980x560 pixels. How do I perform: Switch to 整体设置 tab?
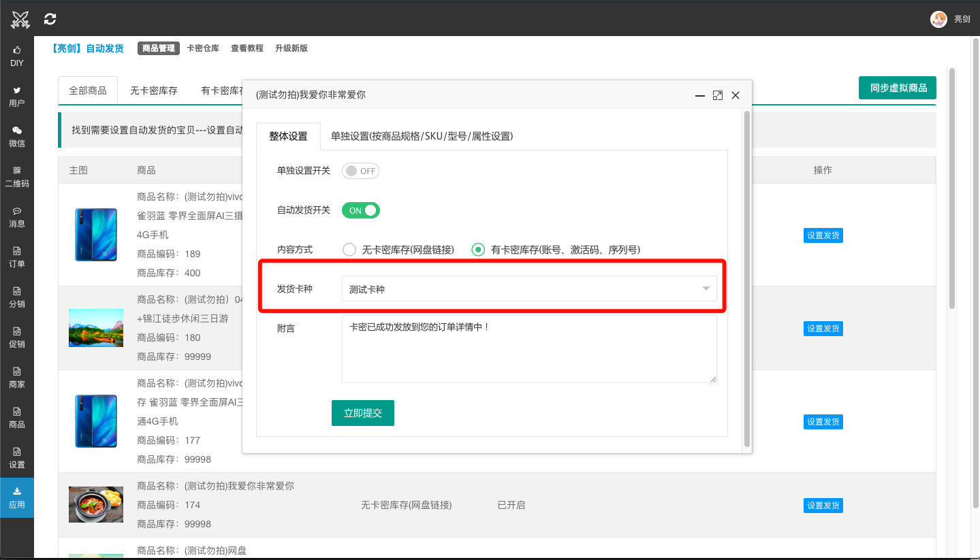tap(288, 136)
